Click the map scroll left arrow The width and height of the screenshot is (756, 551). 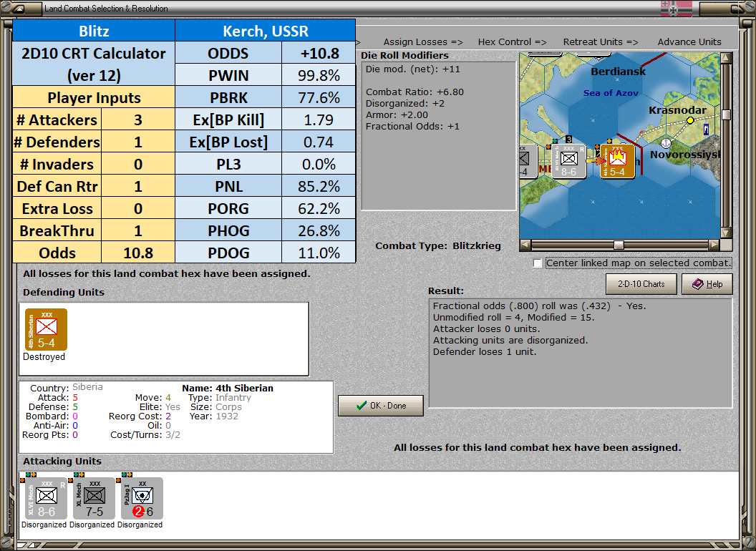click(525, 245)
